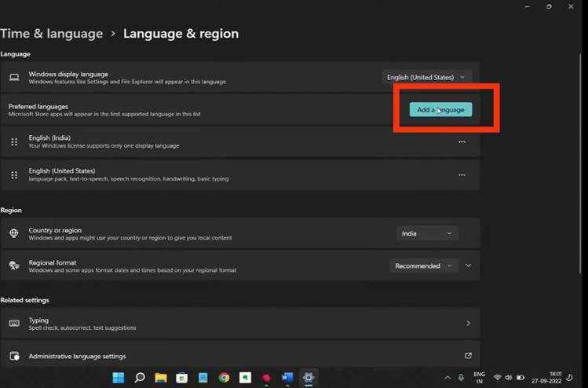Show hidden tray icons chevron

pyautogui.click(x=447, y=378)
